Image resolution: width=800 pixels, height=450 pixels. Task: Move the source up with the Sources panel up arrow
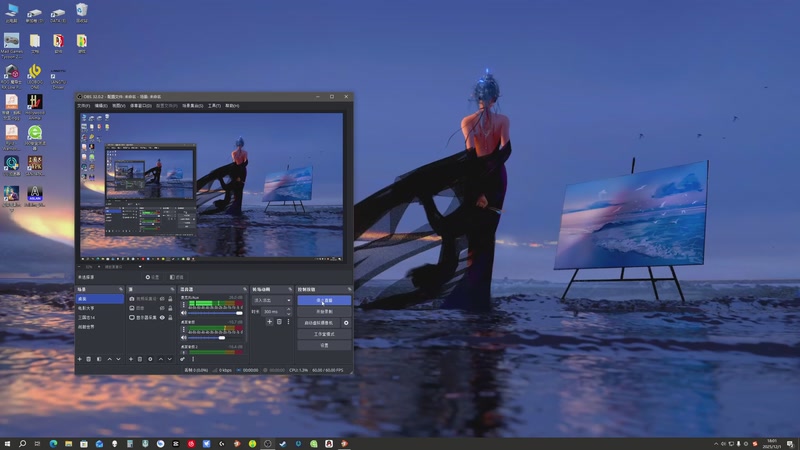[x=161, y=359]
